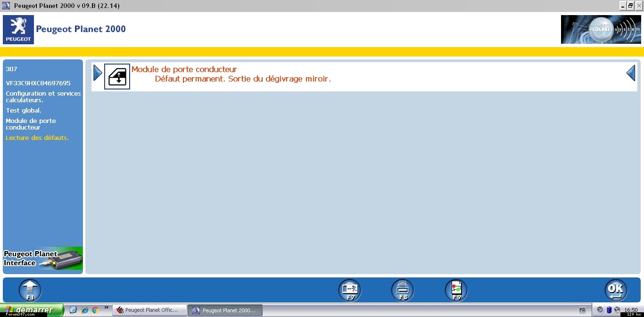
Task: Click the taskbar clock showing 16:50
Action: click(631, 310)
